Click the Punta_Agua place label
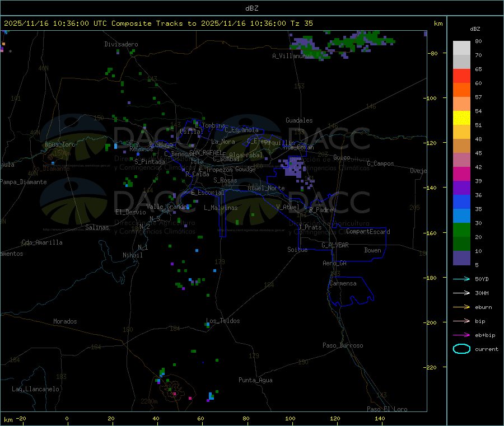Screen dimensions: 504x426 tap(255, 380)
